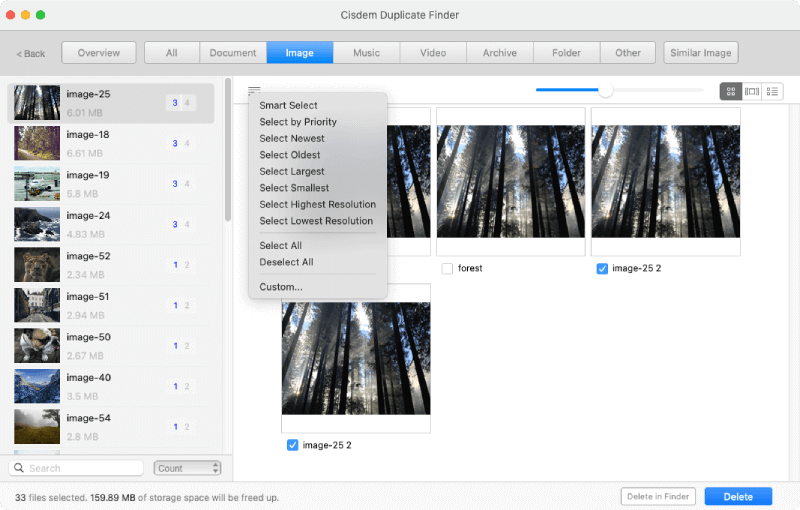
Task: Select the Music tab
Action: tap(366, 53)
